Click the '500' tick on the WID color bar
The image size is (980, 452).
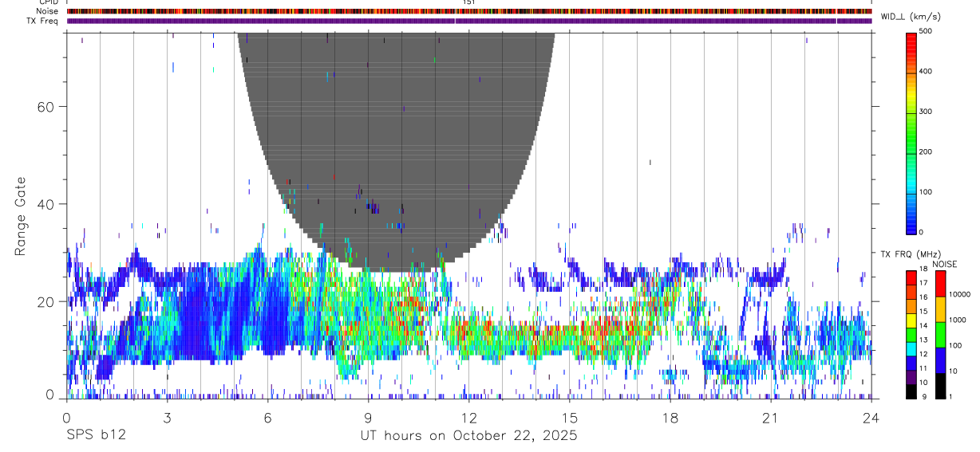click(926, 31)
